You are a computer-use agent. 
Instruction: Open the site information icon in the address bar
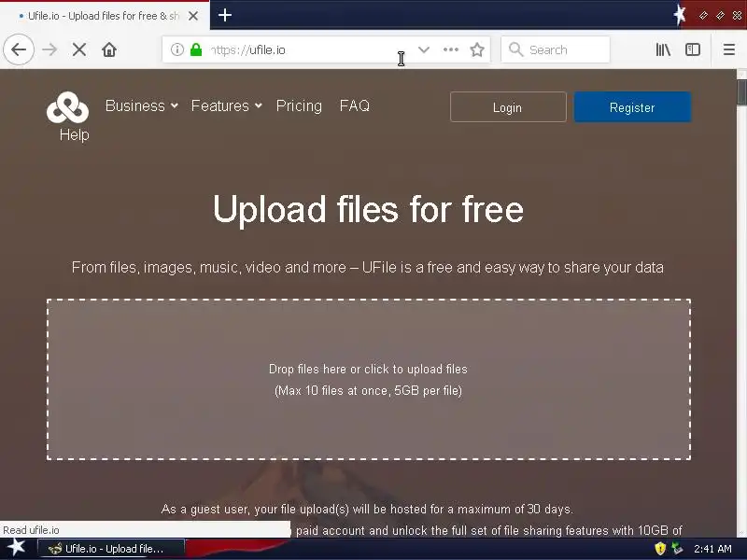pos(176,49)
